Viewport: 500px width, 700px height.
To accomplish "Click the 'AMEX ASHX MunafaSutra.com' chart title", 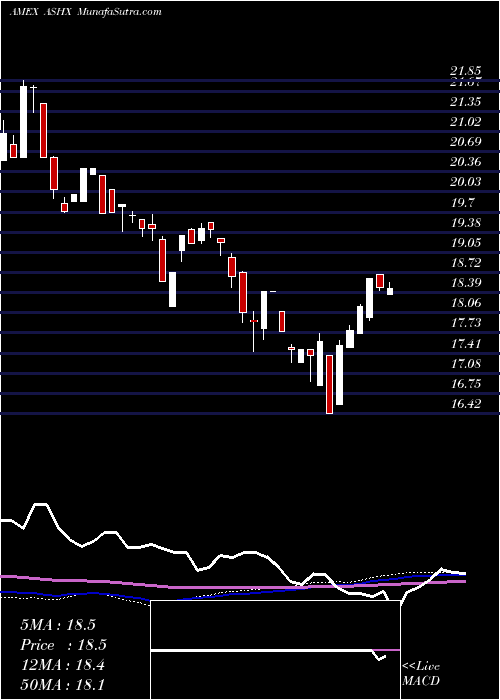I will point(85,12).
